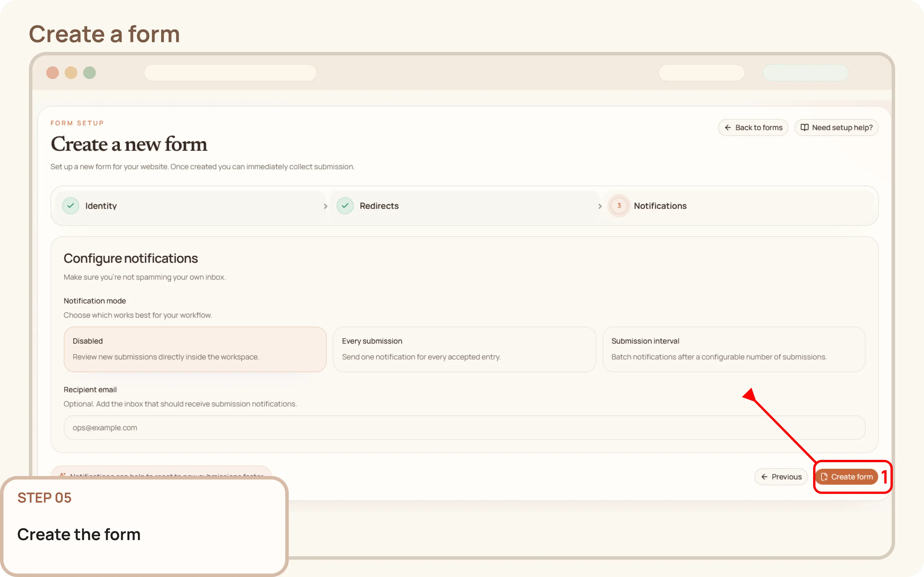The image size is (924, 577).
Task: Open the browser address bar dropdown
Action: pos(230,72)
